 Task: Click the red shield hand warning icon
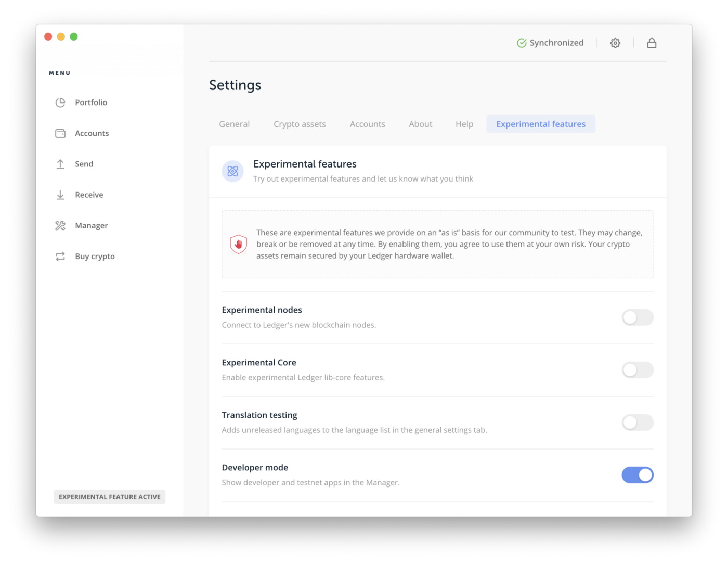tap(239, 244)
